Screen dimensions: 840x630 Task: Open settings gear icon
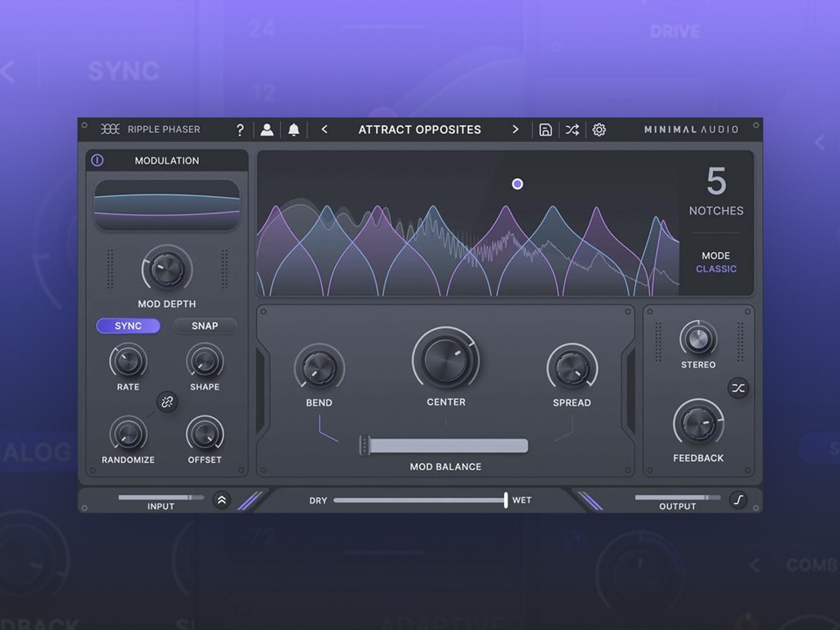pos(598,129)
